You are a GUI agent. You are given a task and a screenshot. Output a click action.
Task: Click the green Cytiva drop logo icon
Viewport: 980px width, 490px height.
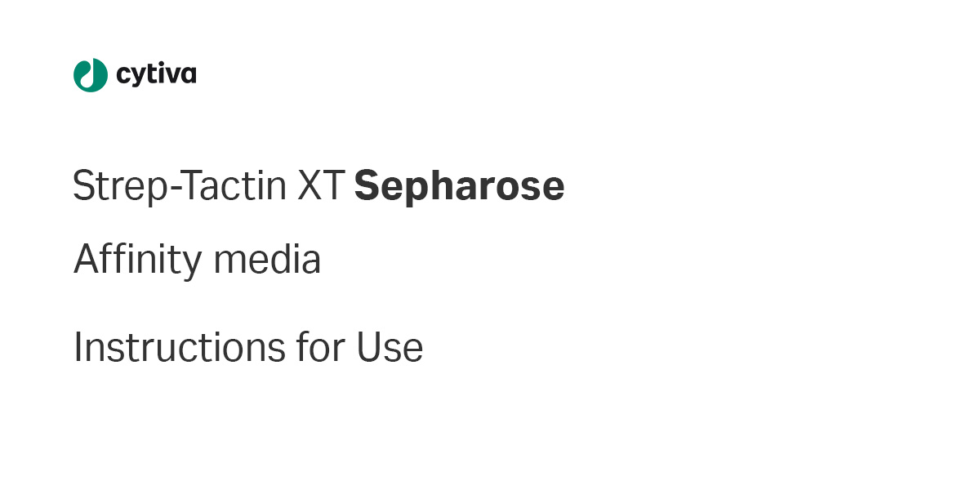tap(90, 75)
